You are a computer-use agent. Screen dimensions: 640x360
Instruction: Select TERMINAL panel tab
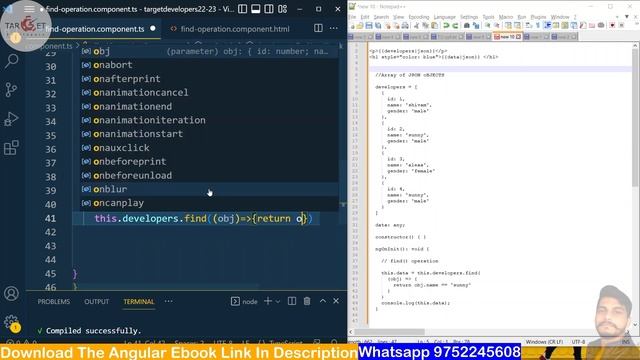139,302
